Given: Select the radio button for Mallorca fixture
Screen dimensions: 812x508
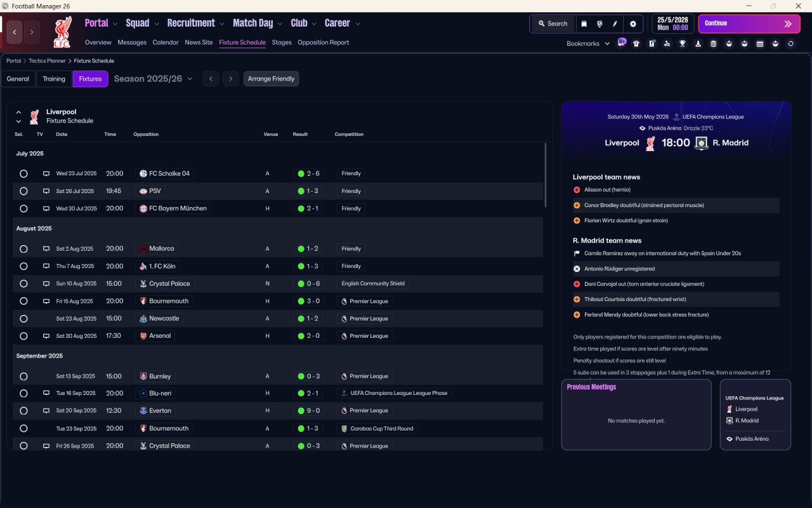Looking at the screenshot, I should (x=23, y=249).
